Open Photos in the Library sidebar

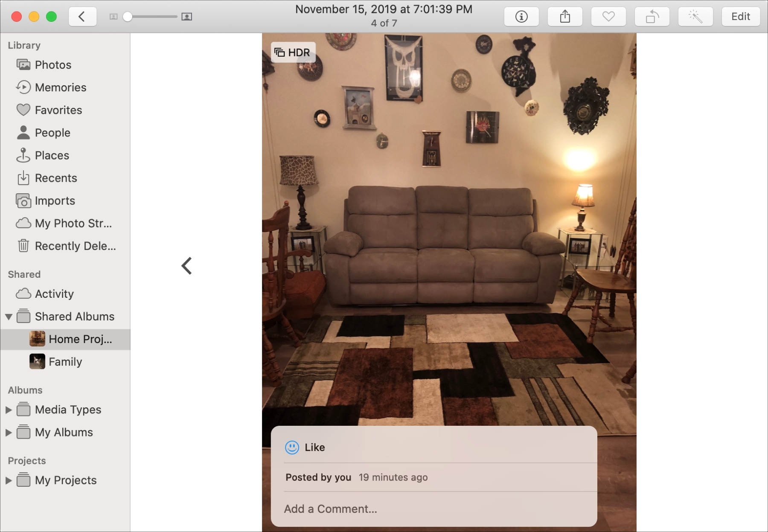[65, 65]
